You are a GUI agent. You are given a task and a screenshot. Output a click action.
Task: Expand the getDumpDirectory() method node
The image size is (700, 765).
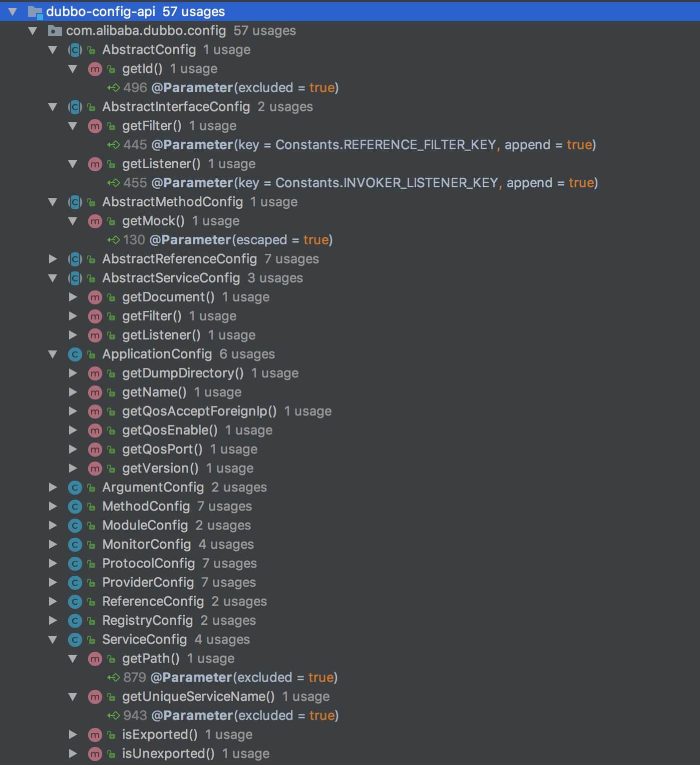(x=73, y=373)
